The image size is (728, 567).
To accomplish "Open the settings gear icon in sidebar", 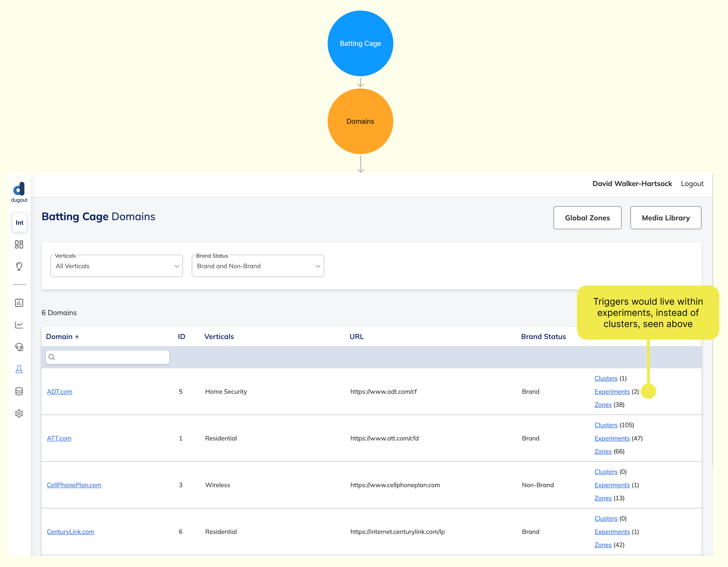I will pos(19,413).
